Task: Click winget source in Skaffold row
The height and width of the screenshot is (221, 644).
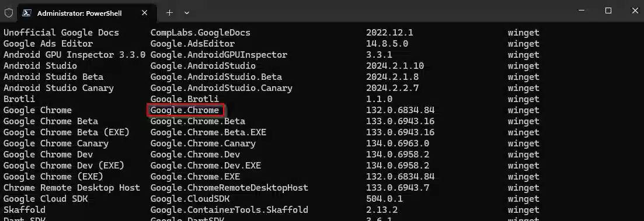Action: pos(524,209)
